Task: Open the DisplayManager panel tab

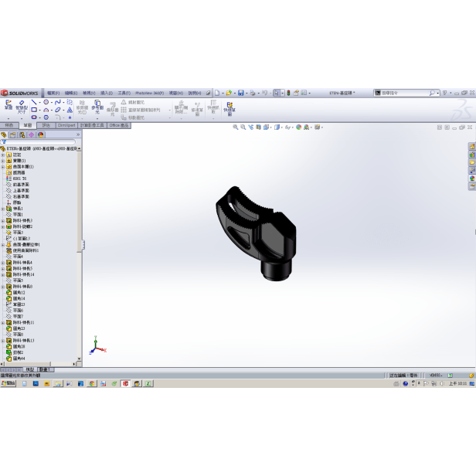Action: tap(41, 134)
